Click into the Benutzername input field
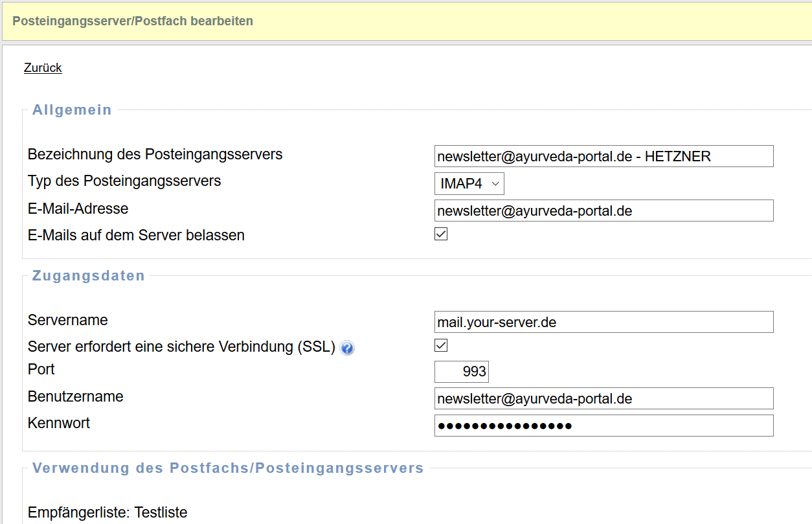Image resolution: width=812 pixels, height=524 pixels. coord(603,398)
